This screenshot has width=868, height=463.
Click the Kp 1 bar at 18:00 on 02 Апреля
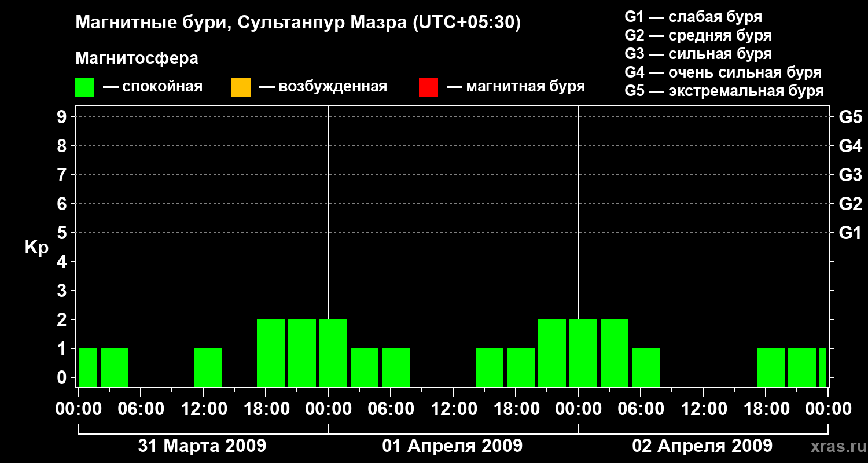(x=771, y=367)
